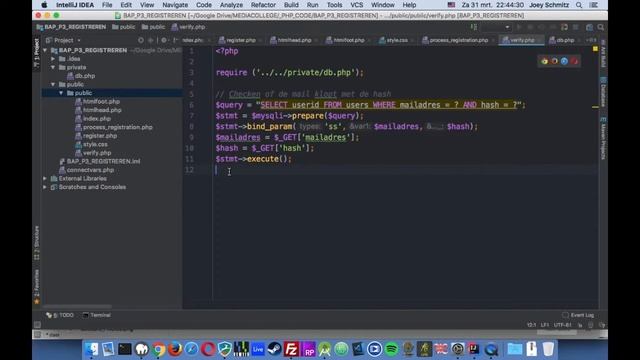Click the project view settings gear

coord(164,40)
